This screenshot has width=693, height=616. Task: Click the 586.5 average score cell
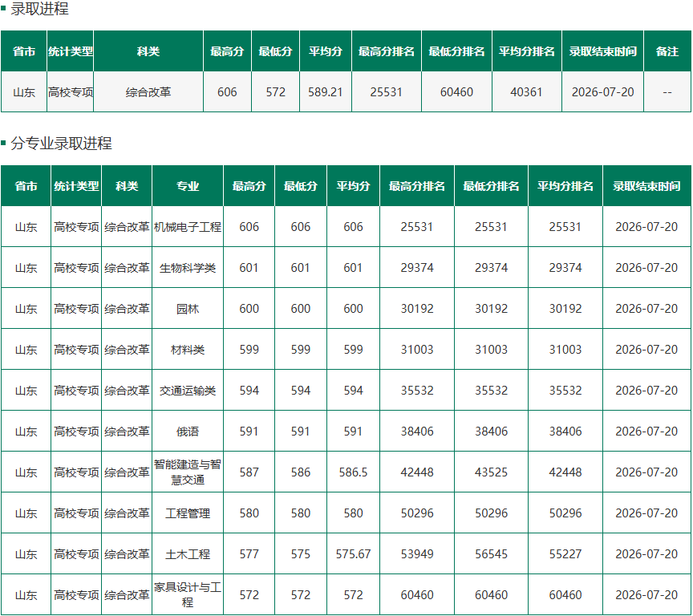tap(353, 472)
